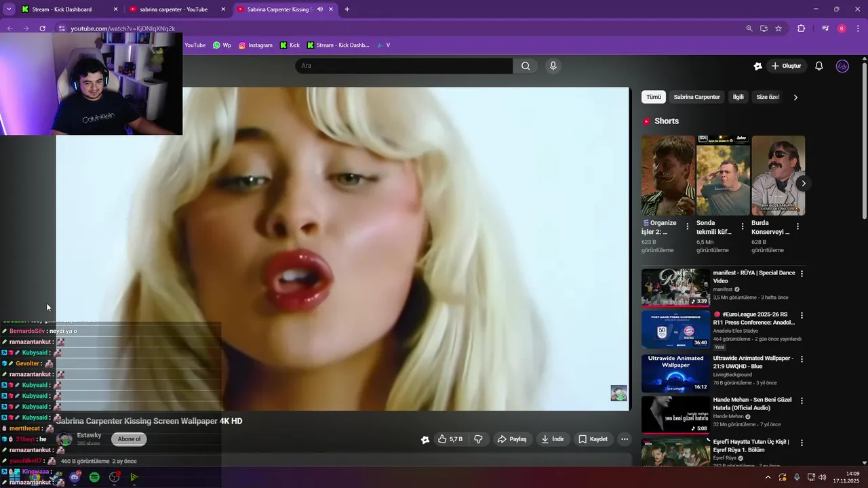This screenshot has height=488, width=868.
Task: Download video with İndir button
Action: pos(553,439)
